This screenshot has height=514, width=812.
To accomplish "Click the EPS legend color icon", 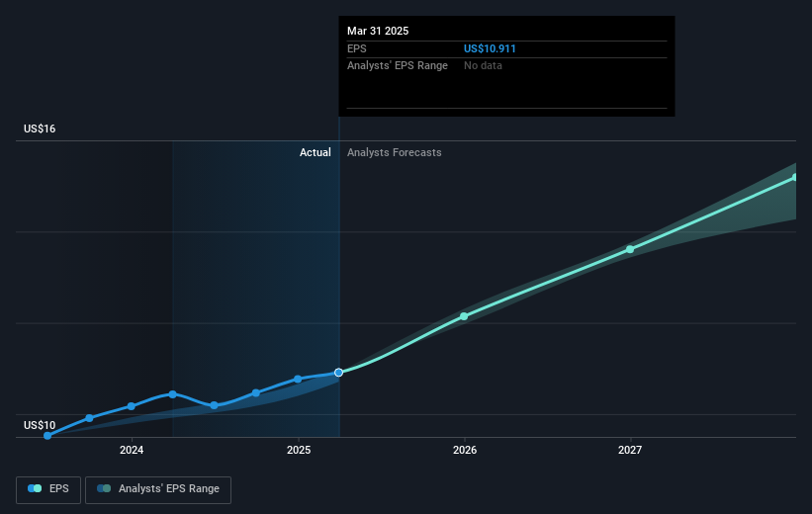I will (35, 488).
